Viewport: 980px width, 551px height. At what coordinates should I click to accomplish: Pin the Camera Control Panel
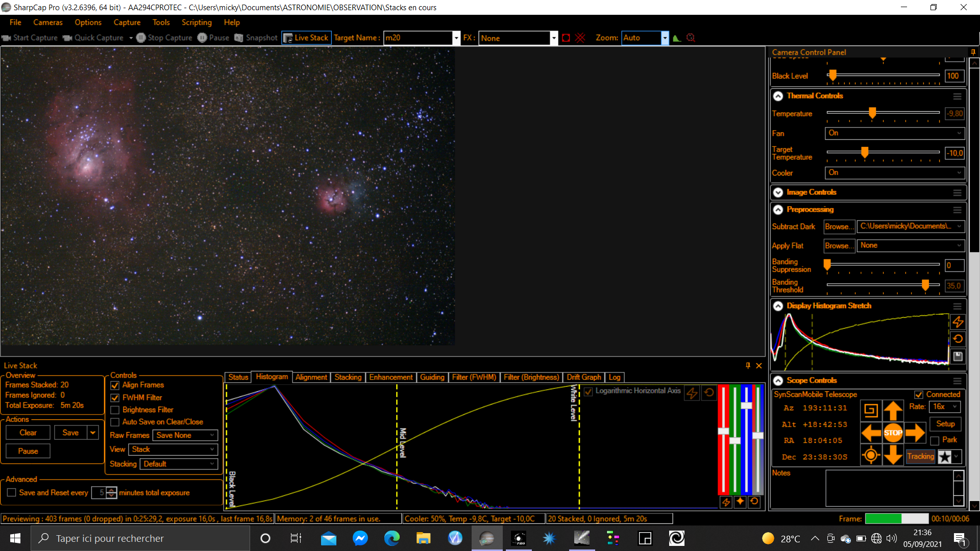(x=973, y=52)
